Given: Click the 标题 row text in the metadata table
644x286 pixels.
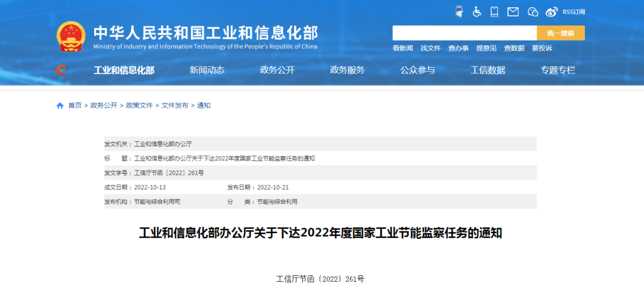Looking at the screenshot, I should [224, 158].
